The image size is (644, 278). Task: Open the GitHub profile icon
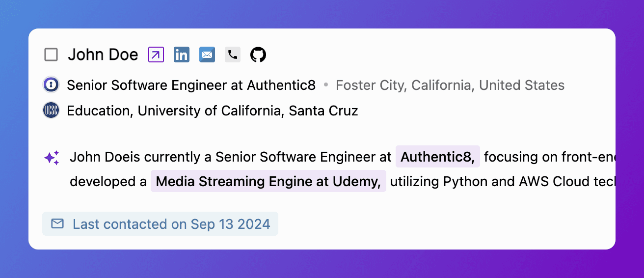[258, 55]
